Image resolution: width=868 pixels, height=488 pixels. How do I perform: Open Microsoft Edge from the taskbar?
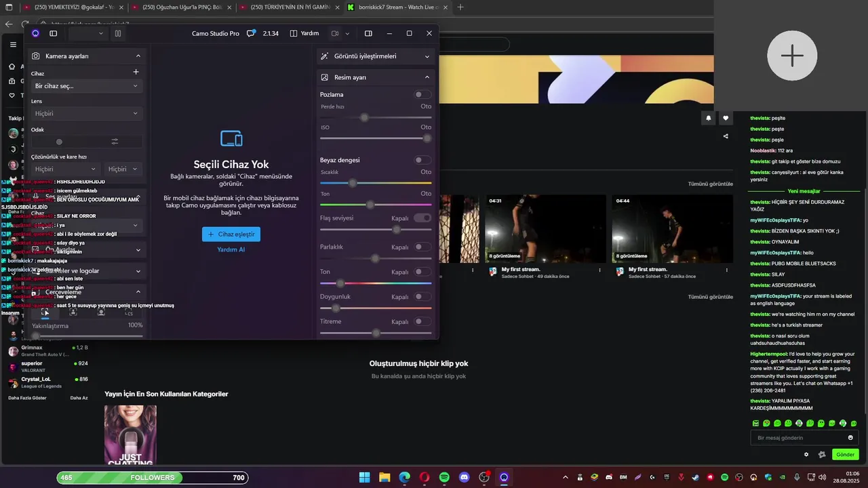[x=405, y=477]
